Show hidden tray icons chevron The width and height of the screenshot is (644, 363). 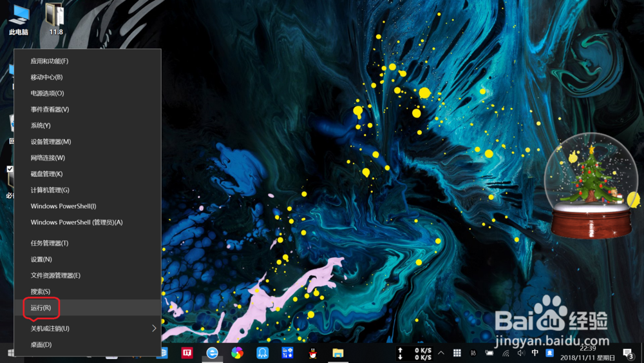tap(440, 353)
